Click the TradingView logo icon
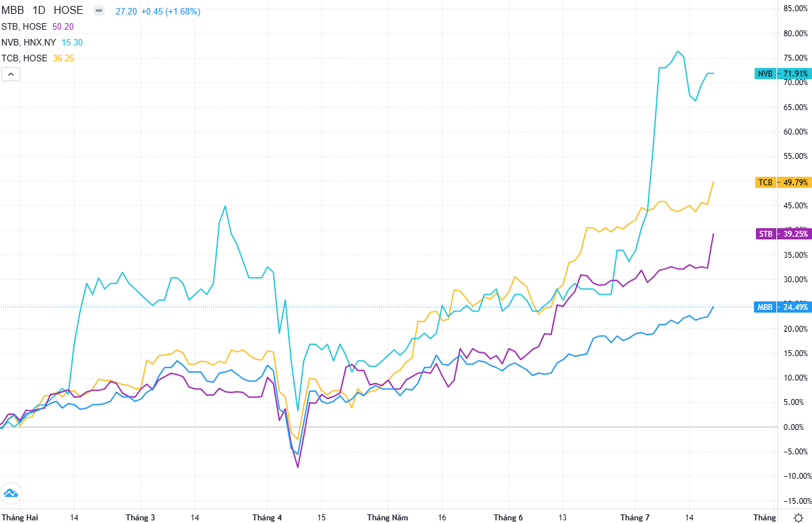Image resolution: width=812 pixels, height=523 pixels. click(x=11, y=493)
